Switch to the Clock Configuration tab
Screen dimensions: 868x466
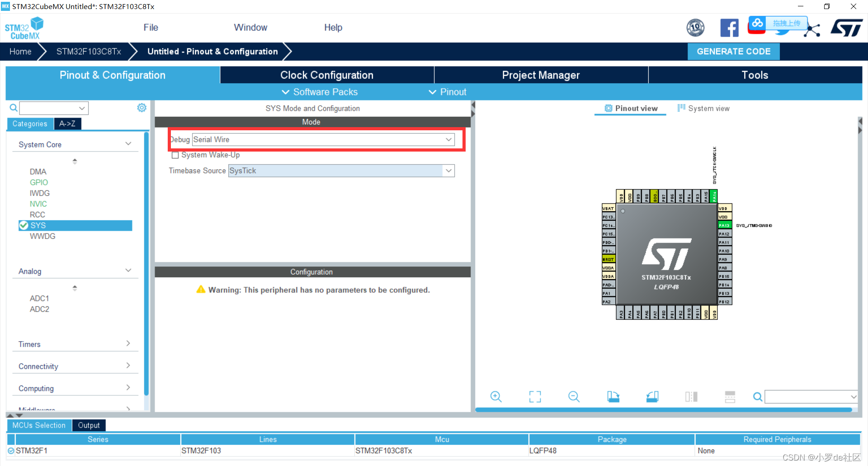327,75
